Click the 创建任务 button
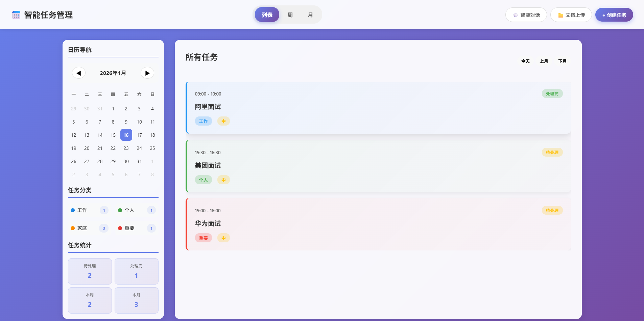The width and height of the screenshot is (644, 321). tap(614, 15)
